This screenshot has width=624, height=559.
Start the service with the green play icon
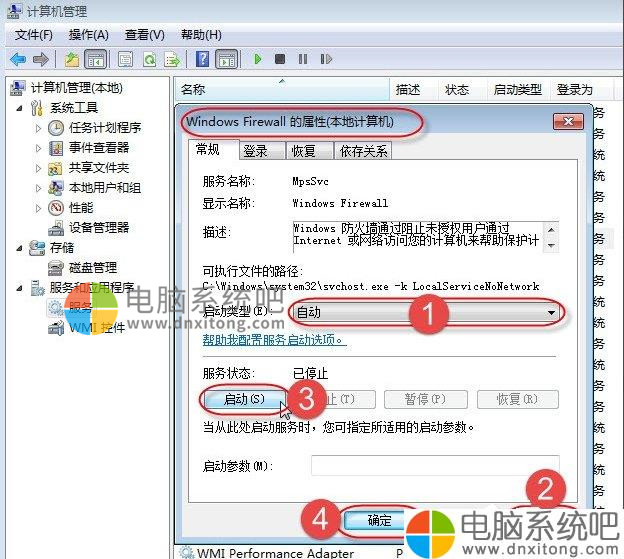258,59
